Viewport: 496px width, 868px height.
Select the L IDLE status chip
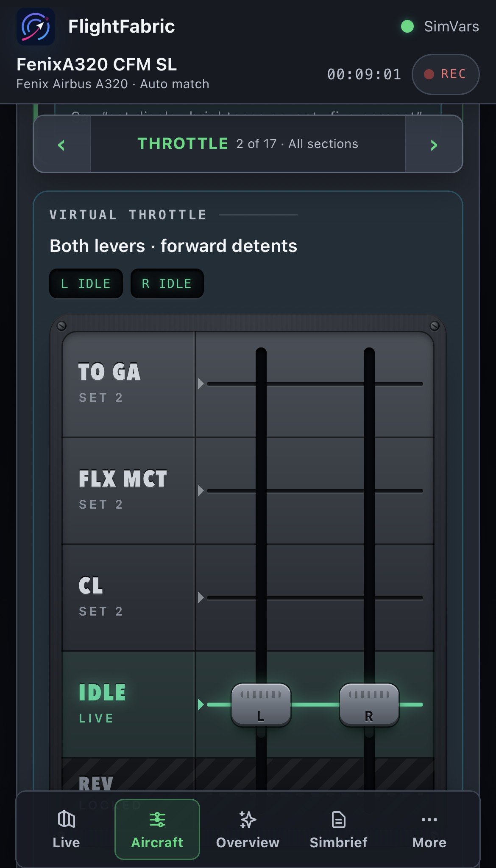[x=86, y=283]
